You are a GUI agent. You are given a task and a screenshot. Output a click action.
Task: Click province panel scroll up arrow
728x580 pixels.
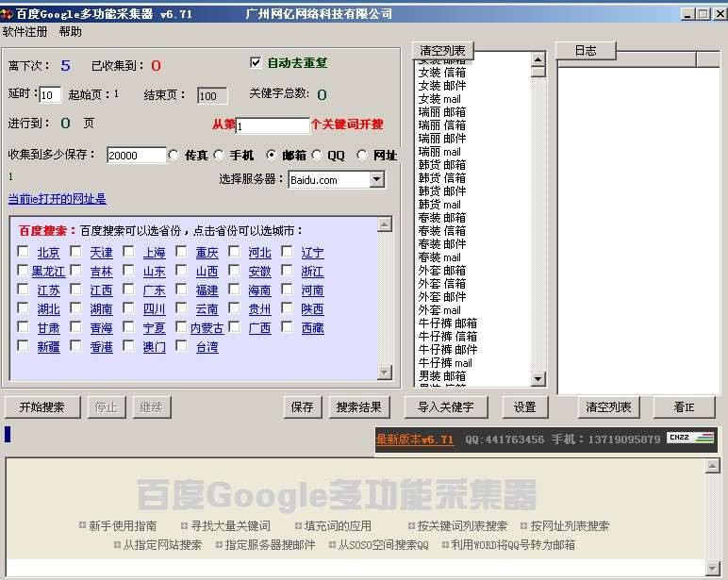(x=385, y=224)
